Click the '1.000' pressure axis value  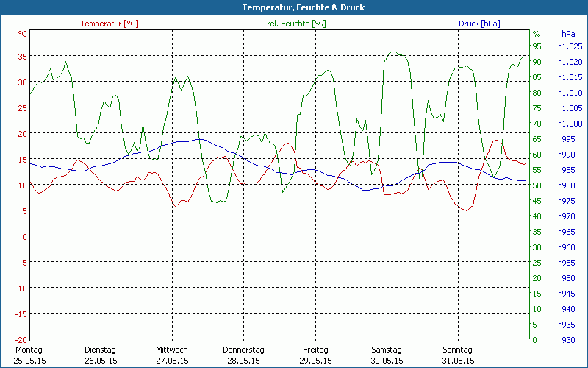pyautogui.click(x=572, y=124)
